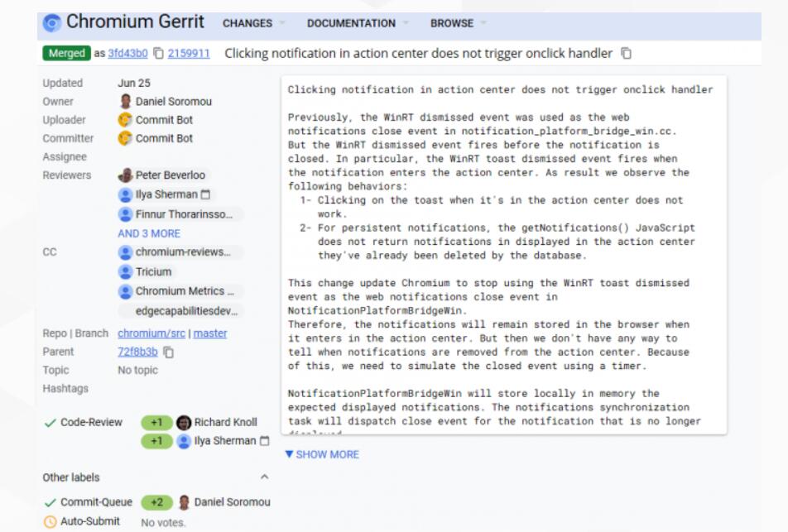Click the 'No votes.' Auto-Submit text
The height and width of the screenshot is (532, 788).
tap(163, 523)
